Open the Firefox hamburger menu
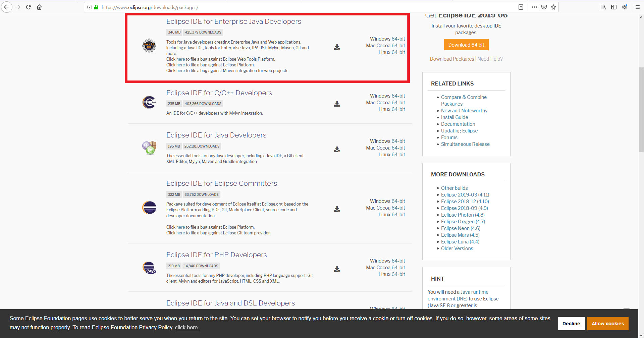Screen dimensions: 644x338 pyautogui.click(x=638, y=7)
